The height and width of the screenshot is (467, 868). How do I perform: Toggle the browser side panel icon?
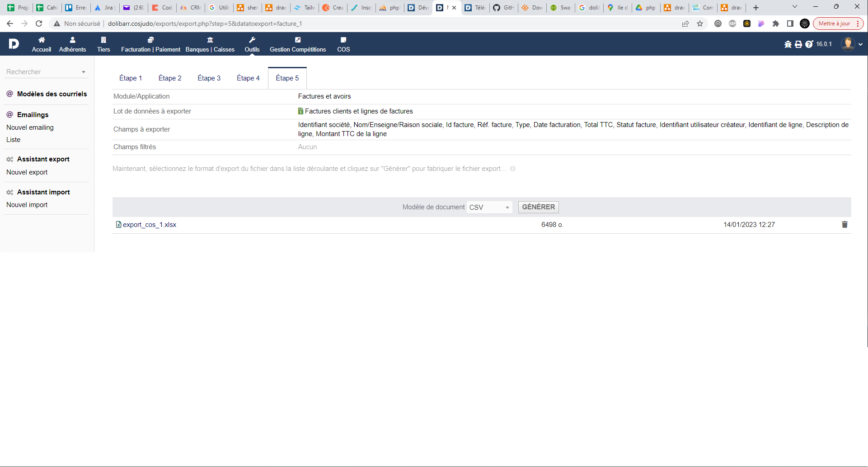coord(790,24)
